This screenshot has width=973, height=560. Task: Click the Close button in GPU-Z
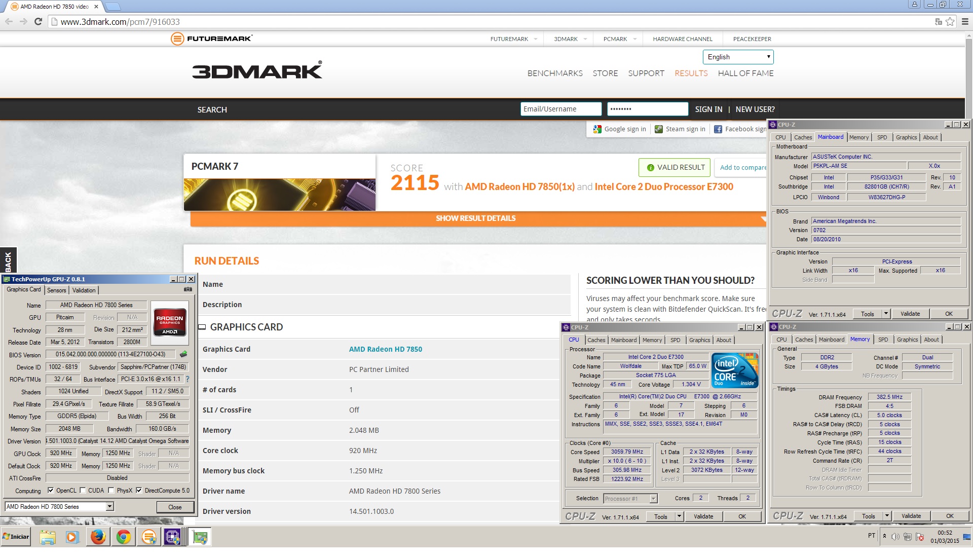(175, 507)
